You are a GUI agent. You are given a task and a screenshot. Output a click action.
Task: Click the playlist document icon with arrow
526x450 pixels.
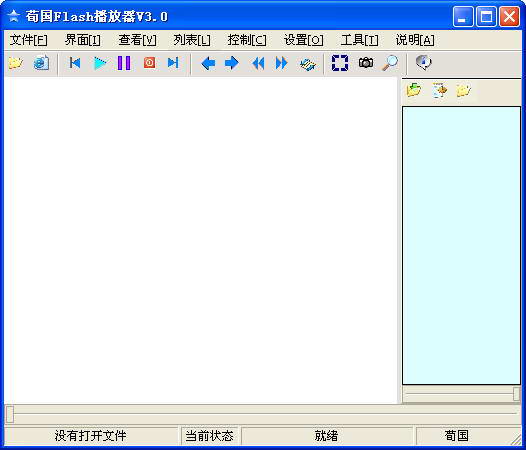439,90
